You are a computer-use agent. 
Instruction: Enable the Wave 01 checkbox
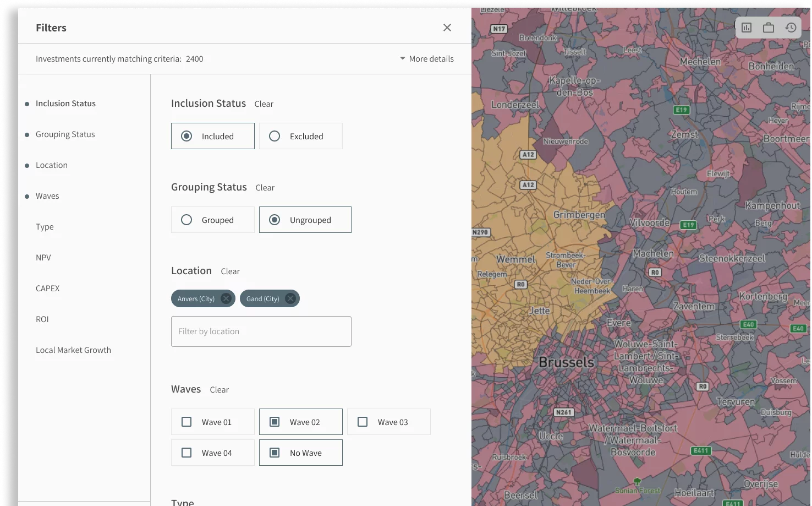[x=187, y=422]
